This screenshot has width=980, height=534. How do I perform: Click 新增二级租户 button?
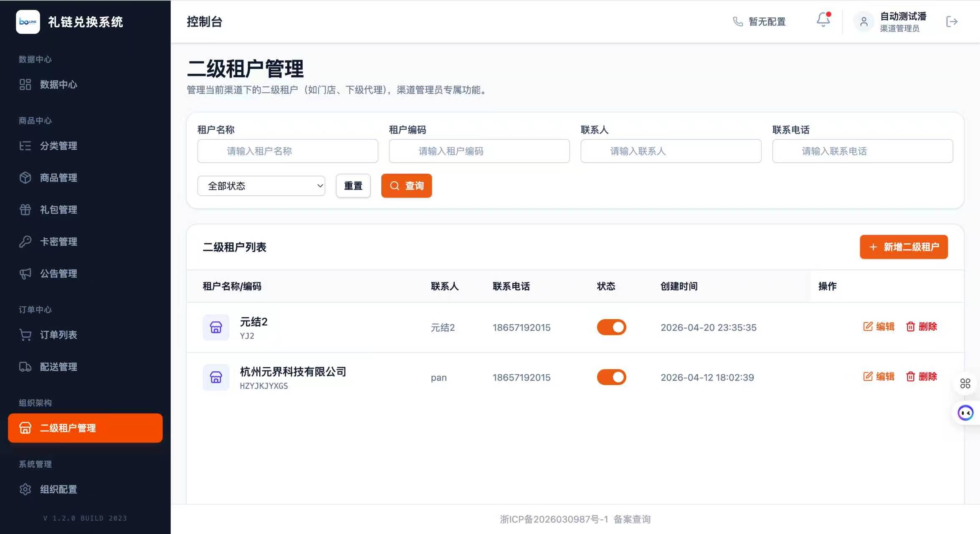coord(904,247)
